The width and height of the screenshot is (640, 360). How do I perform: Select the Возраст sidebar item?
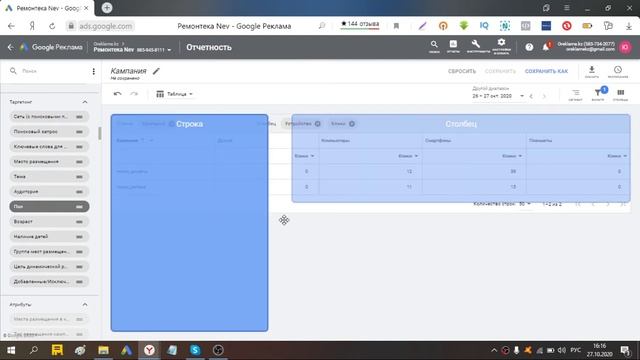(49, 222)
